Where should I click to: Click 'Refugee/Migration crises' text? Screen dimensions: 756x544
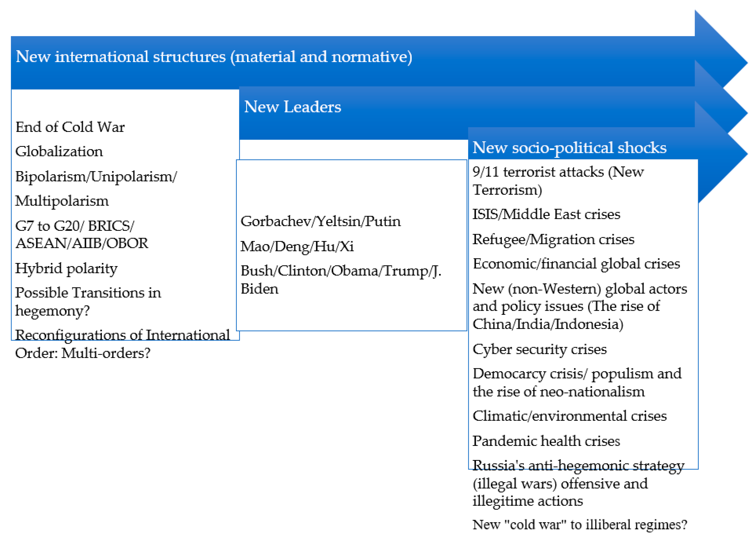point(553,240)
